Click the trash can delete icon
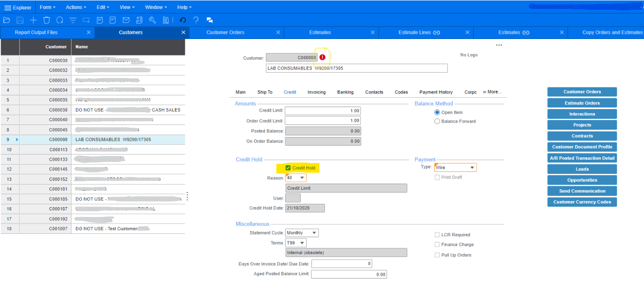The image size is (644, 294). coord(46,20)
